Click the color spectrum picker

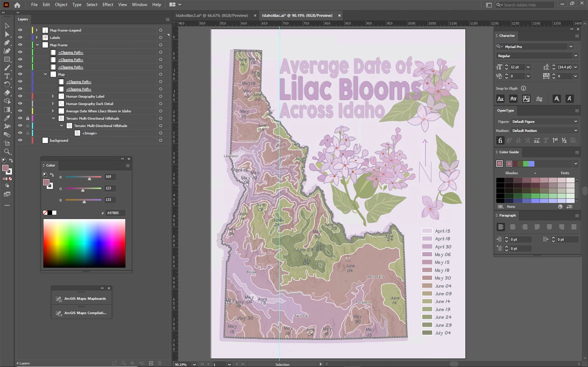[x=84, y=243]
